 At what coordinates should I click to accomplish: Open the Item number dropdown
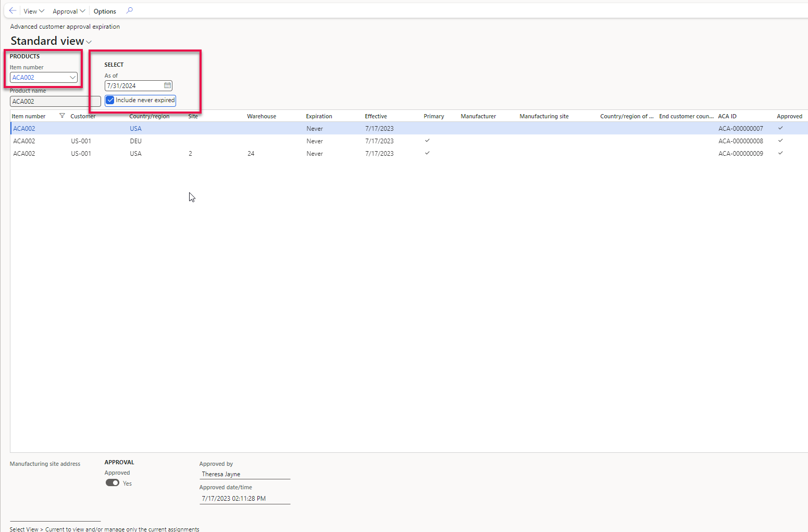(73, 77)
